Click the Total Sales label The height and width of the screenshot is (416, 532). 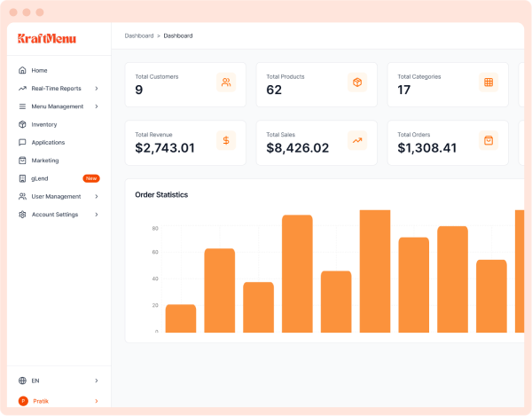click(280, 135)
